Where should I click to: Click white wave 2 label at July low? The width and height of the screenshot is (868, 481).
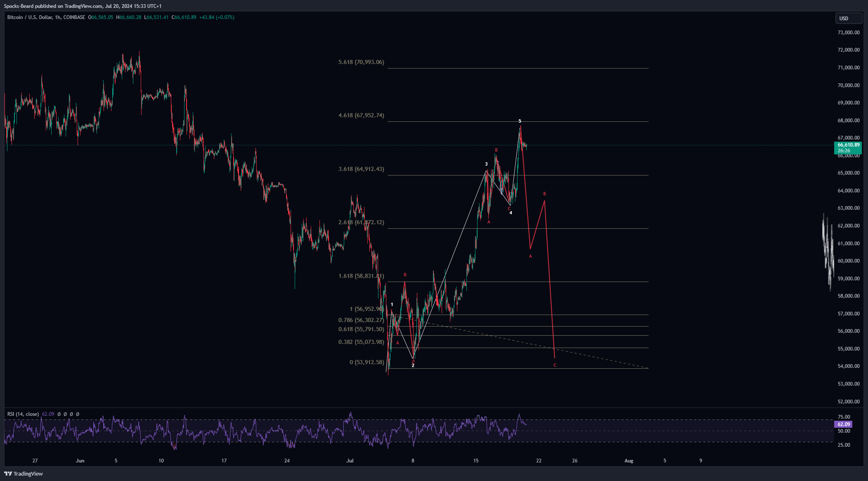click(413, 365)
